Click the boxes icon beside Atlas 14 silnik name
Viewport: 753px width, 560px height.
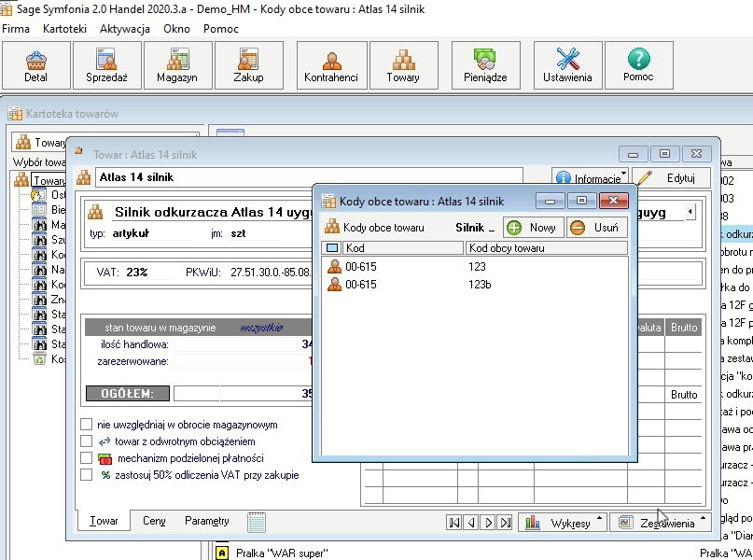pos(84,177)
